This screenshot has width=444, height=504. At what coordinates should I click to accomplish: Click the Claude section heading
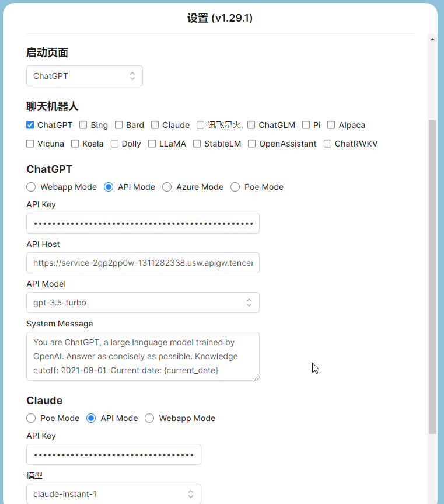click(44, 401)
